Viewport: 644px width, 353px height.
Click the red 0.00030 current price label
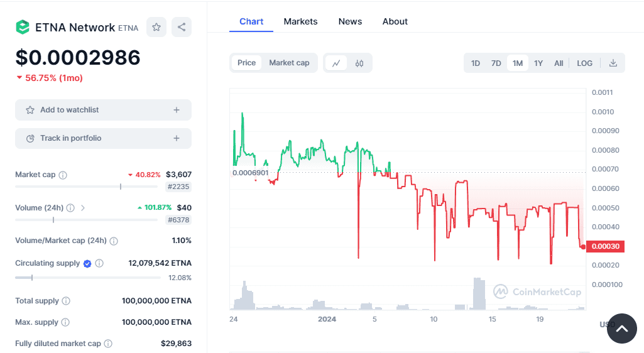click(x=605, y=246)
